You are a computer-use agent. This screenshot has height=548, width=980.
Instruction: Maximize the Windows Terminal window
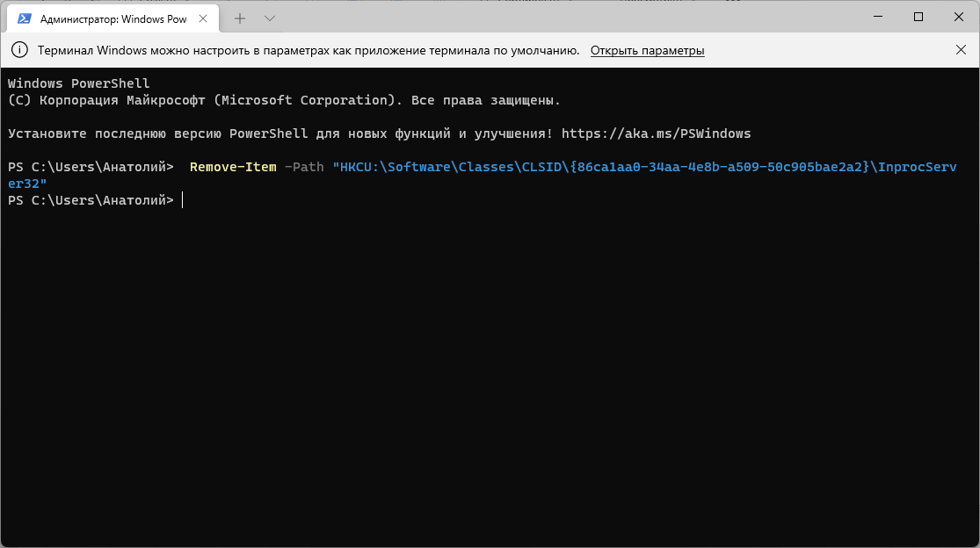click(918, 17)
